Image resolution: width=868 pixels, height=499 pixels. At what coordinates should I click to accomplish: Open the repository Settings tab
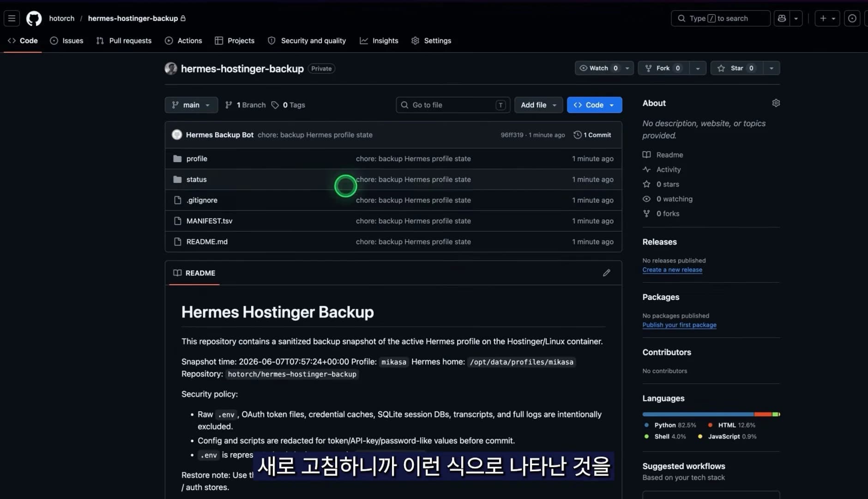(x=431, y=41)
